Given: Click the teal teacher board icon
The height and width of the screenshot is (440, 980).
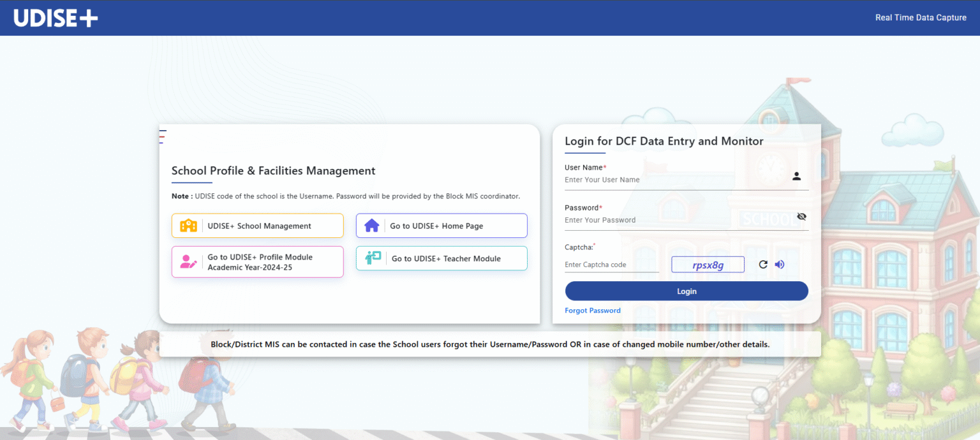Looking at the screenshot, I should 371,258.
